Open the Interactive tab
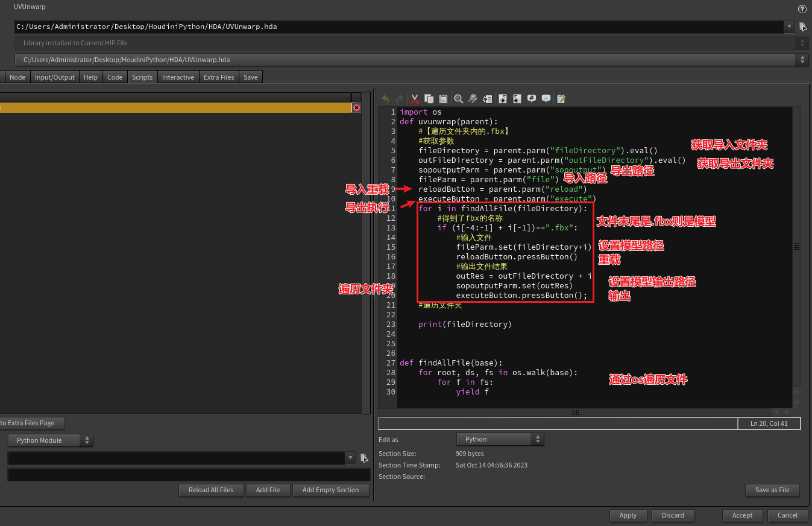The image size is (812, 526). pyautogui.click(x=178, y=77)
